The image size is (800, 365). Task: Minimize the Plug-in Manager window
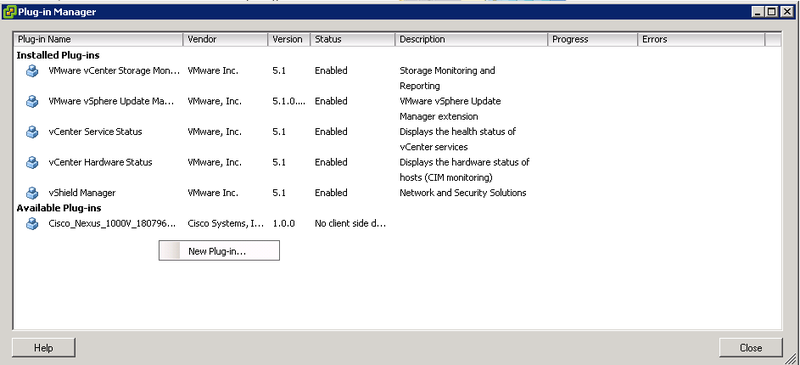(x=759, y=12)
